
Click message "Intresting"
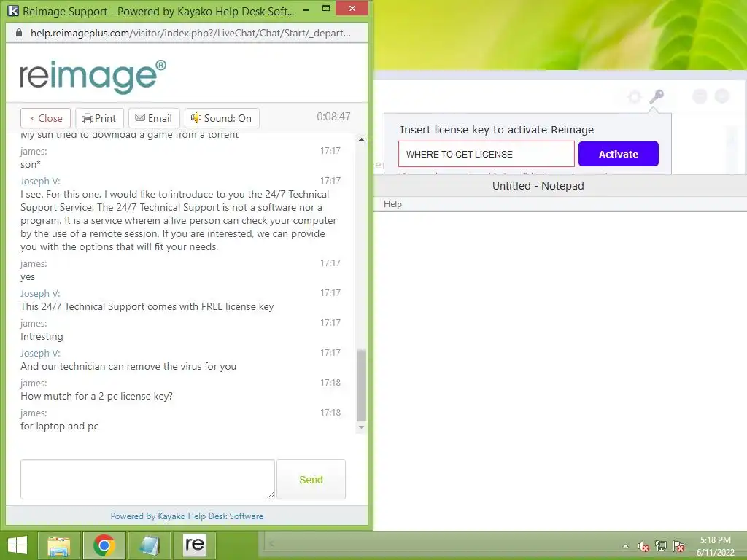tap(42, 336)
